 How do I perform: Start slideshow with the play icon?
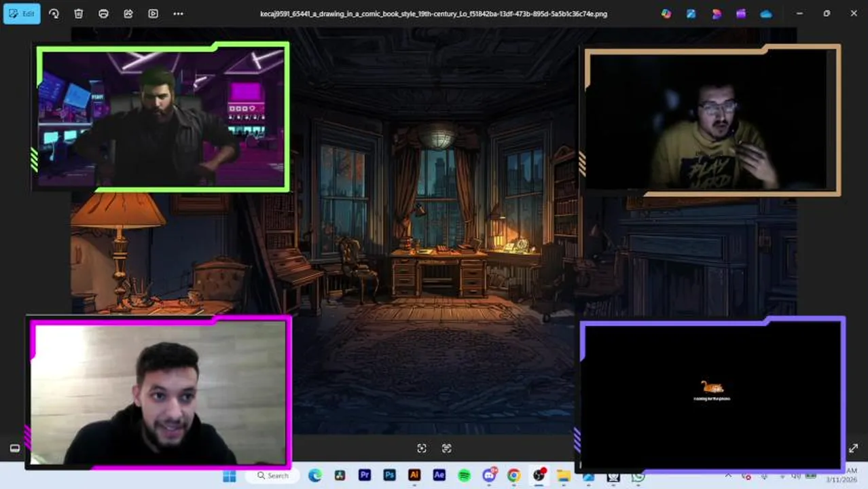tap(153, 14)
